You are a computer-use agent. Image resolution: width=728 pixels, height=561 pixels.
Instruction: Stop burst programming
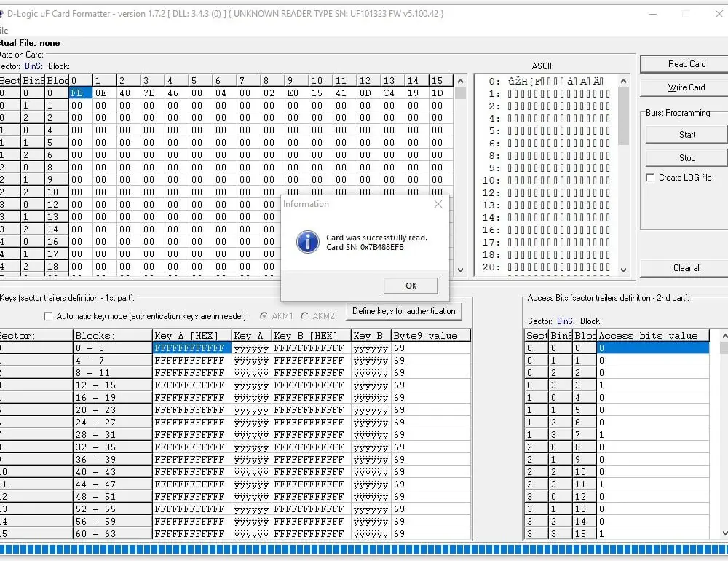[x=687, y=158]
